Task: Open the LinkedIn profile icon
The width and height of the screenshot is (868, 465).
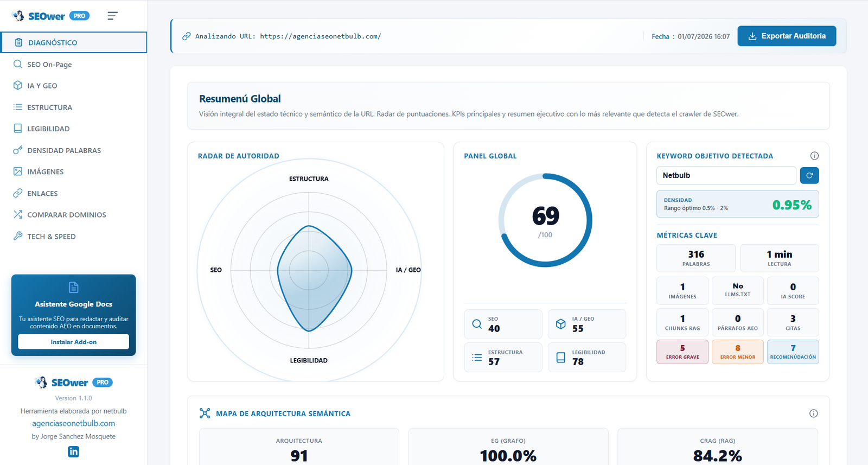Action: 74,451
